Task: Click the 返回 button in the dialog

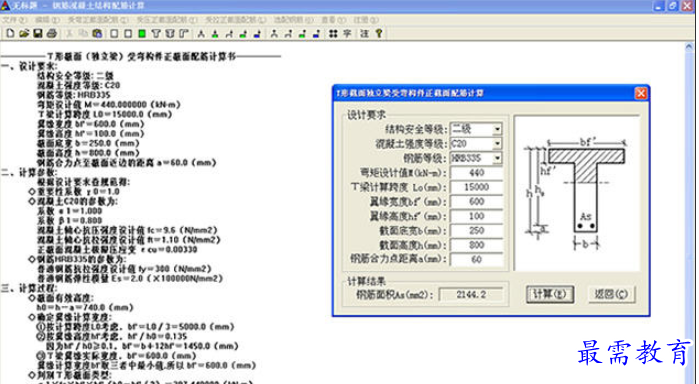Action: 611,294
